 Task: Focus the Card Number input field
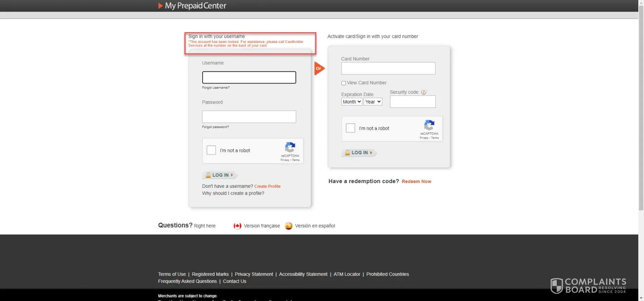[x=388, y=68]
